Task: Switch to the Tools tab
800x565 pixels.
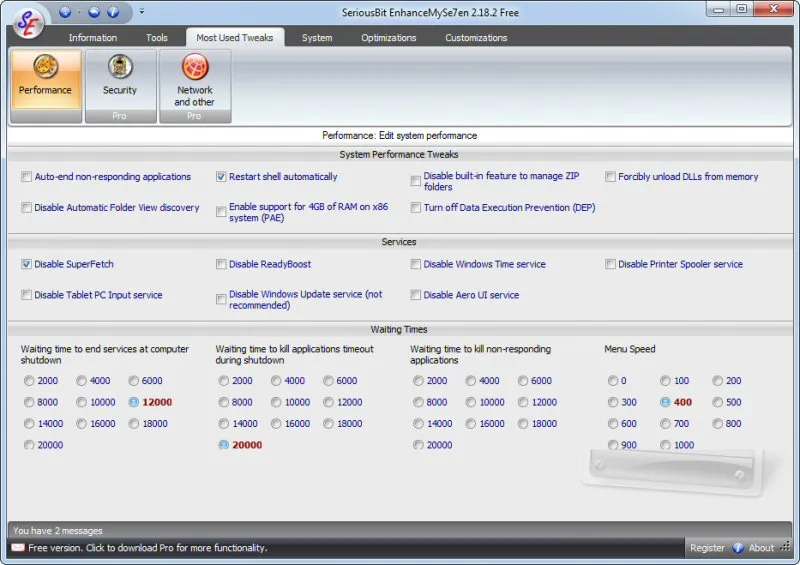Action: 157,38
